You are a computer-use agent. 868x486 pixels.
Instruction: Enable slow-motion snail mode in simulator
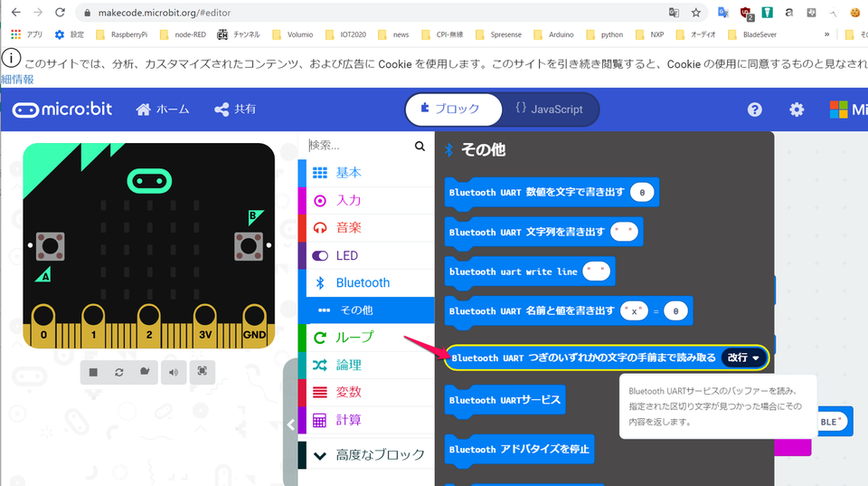145,371
